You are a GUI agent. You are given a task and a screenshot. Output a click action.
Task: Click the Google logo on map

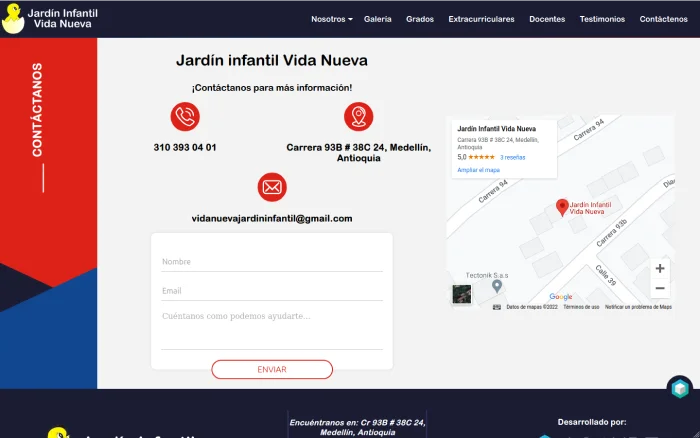[x=561, y=296]
